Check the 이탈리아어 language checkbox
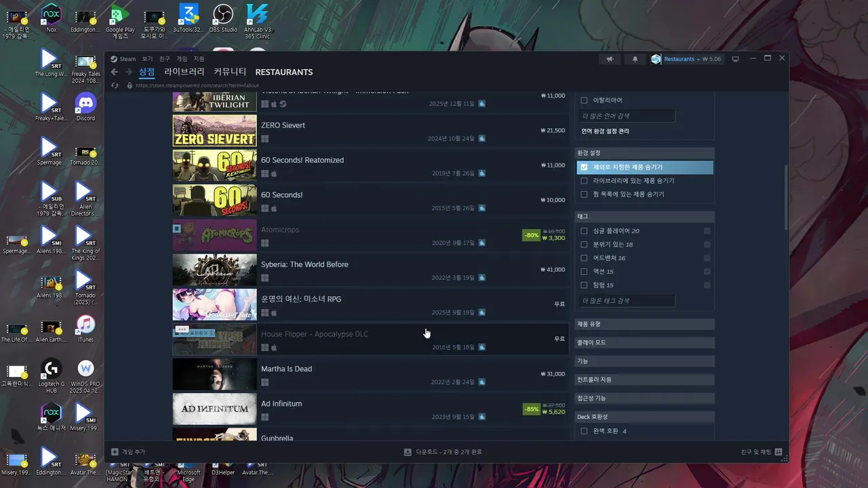Viewport: 868px width, 488px height. 584,100
